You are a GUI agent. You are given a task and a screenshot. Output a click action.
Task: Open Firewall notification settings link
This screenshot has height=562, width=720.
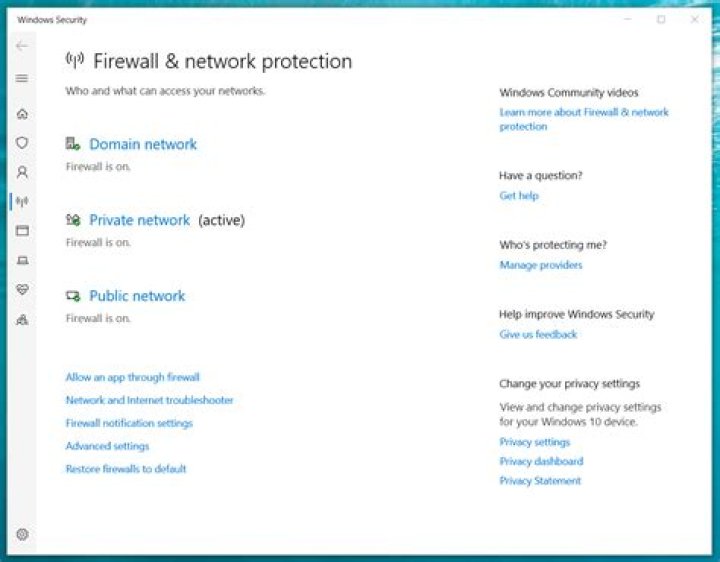[129, 423]
